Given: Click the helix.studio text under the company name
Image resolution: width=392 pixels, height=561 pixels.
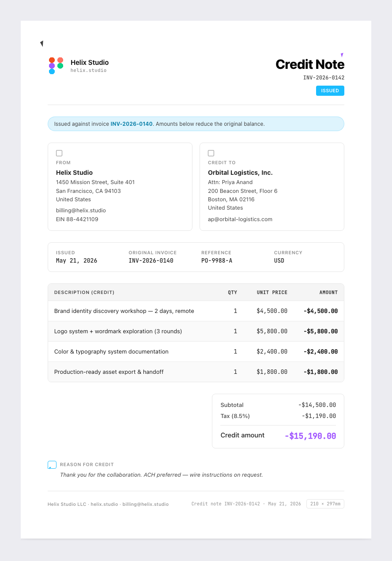Looking at the screenshot, I should pos(89,71).
